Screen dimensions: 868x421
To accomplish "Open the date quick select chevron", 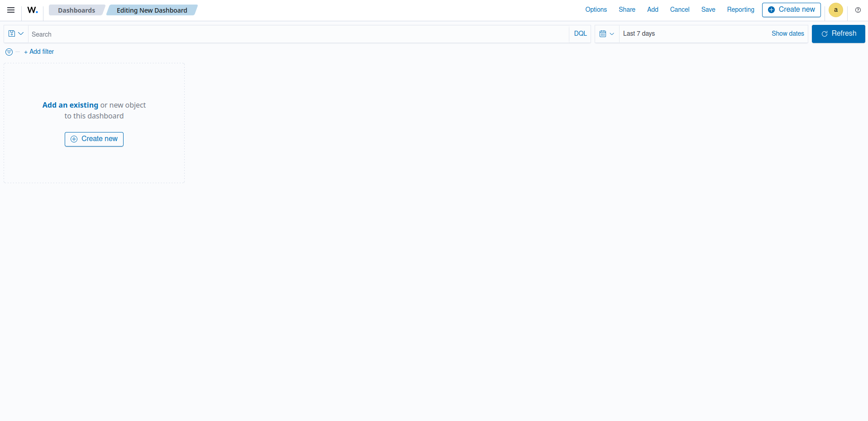I will coord(612,34).
